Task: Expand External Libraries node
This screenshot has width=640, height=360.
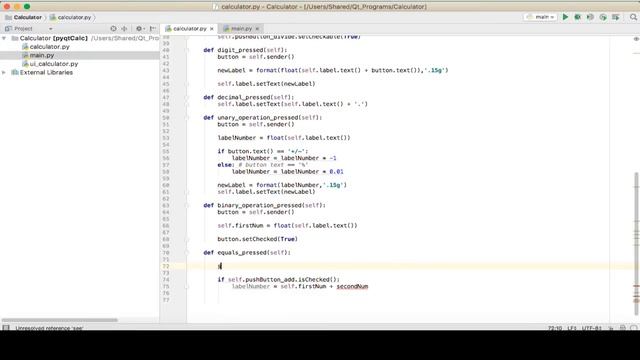Action: coord(4,72)
